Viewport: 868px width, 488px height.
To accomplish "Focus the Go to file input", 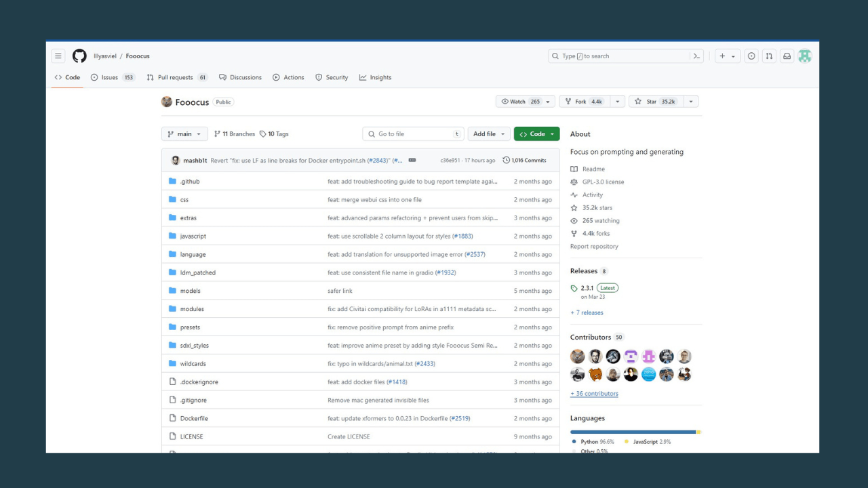I will point(414,134).
